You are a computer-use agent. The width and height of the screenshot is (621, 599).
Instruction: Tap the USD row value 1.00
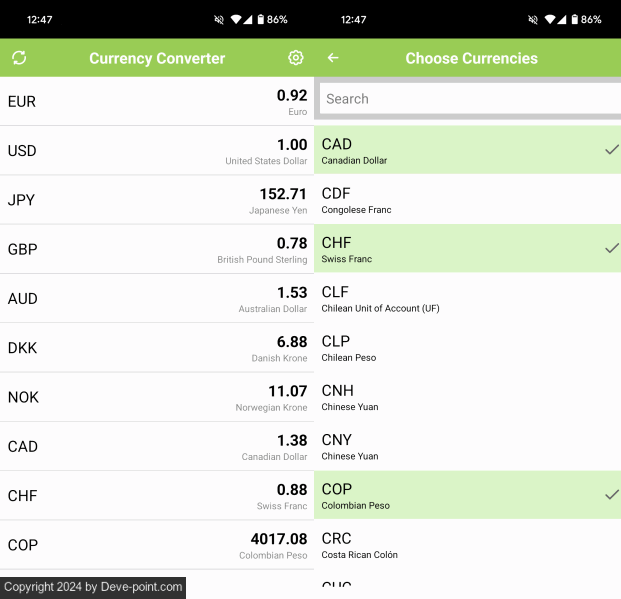point(291,145)
